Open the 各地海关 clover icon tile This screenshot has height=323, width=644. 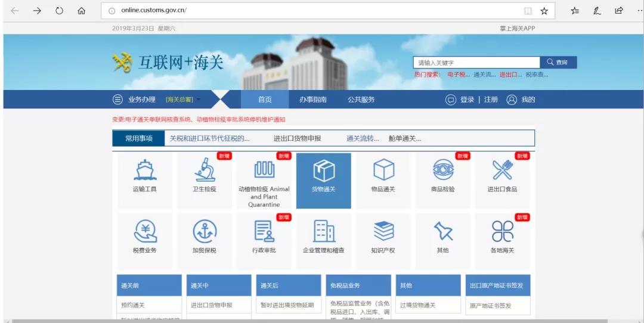coord(502,231)
